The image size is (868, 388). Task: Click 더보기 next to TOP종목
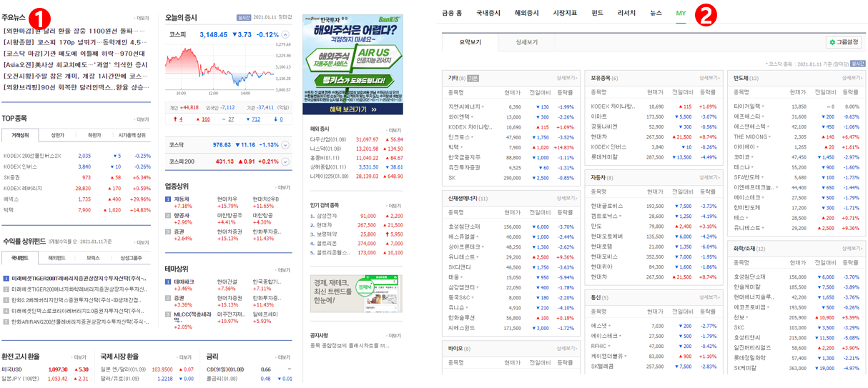tap(142, 119)
